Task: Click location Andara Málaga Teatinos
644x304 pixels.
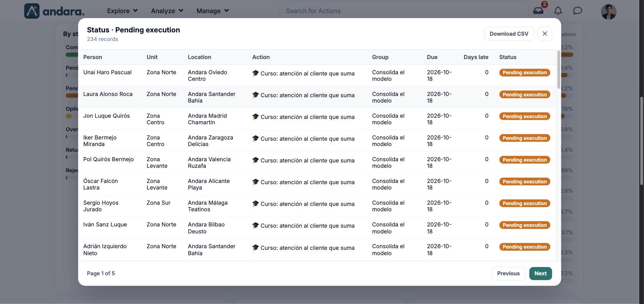Action: click(x=207, y=206)
